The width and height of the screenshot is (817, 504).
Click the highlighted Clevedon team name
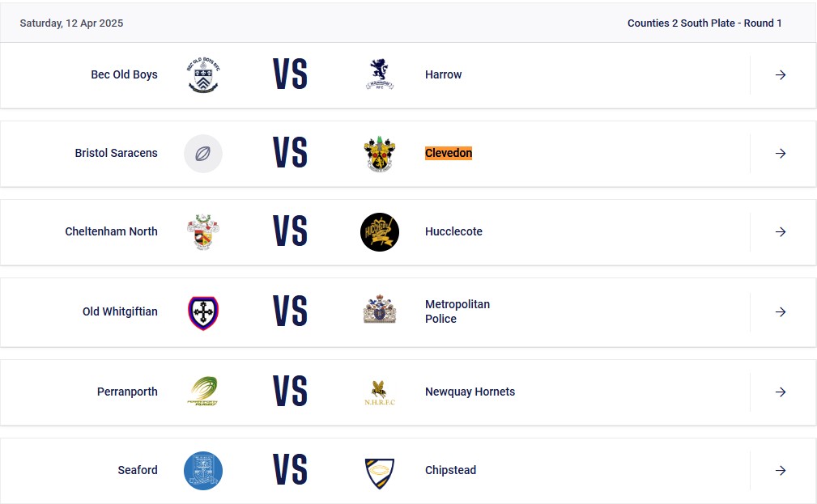click(448, 153)
